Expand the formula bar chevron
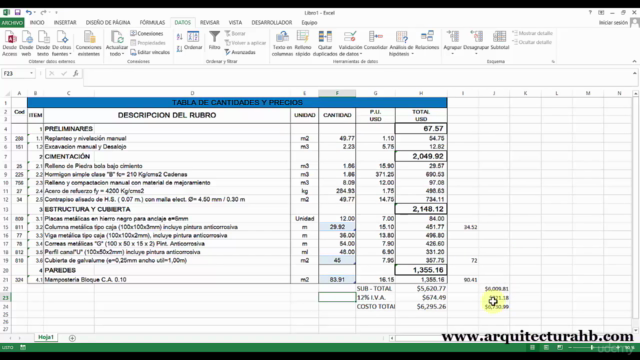 point(634,73)
